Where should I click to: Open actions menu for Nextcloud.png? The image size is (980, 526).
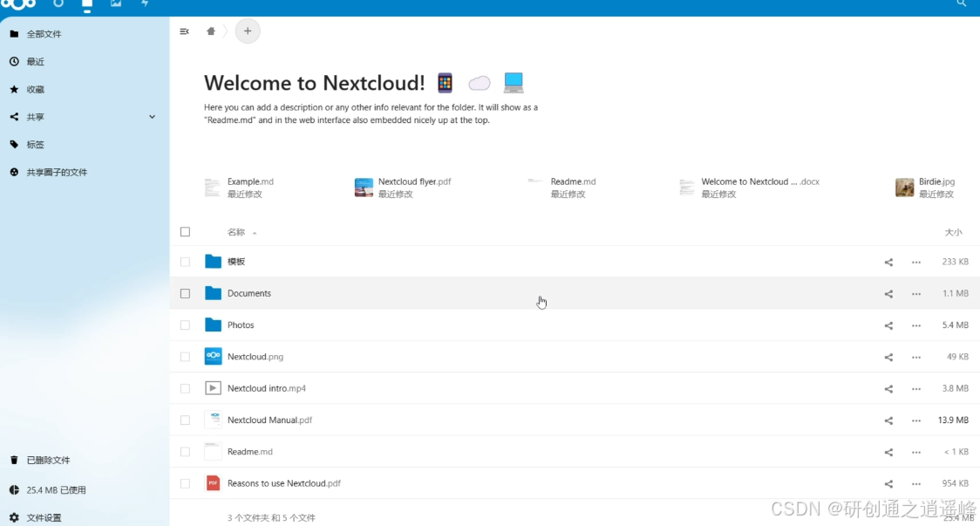pyautogui.click(x=916, y=356)
